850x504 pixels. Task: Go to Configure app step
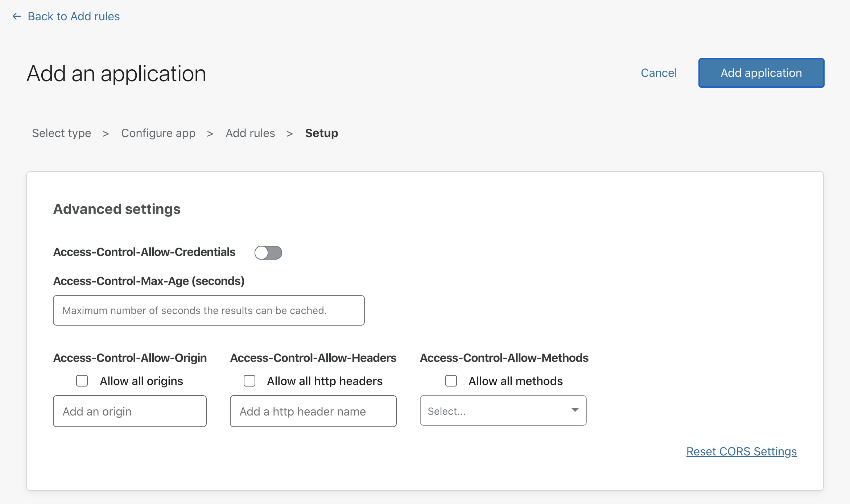pyautogui.click(x=158, y=133)
